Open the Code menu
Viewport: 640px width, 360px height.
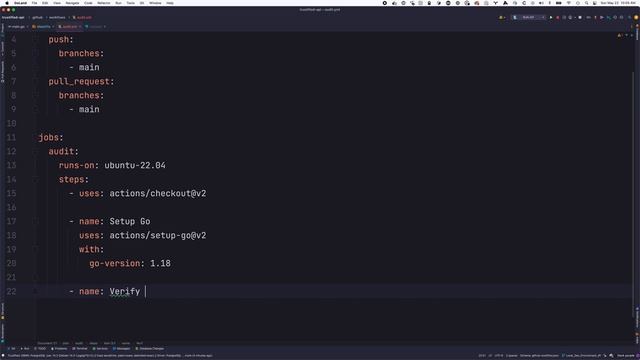click(88, 3)
